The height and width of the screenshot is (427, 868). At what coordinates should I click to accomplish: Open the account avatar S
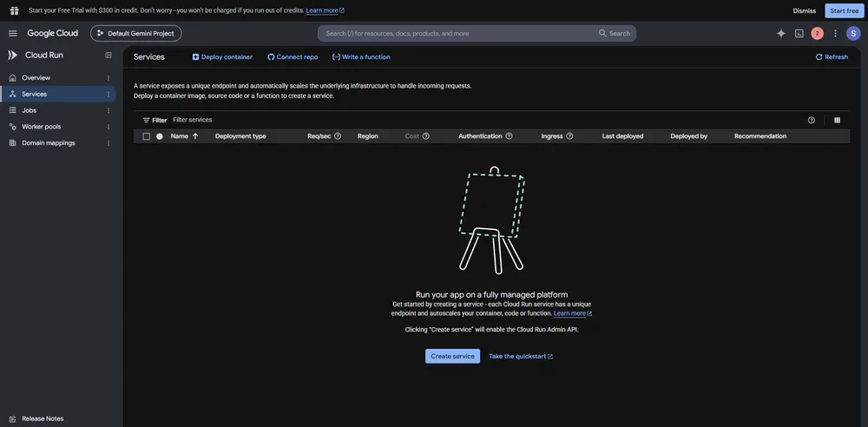[x=853, y=33]
